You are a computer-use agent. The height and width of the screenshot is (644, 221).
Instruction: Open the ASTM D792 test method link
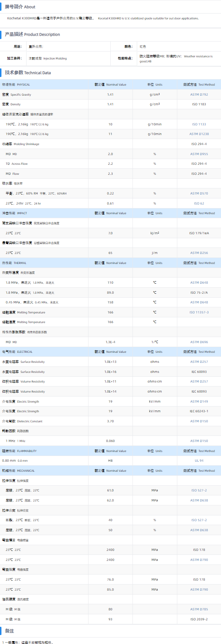[199, 95]
